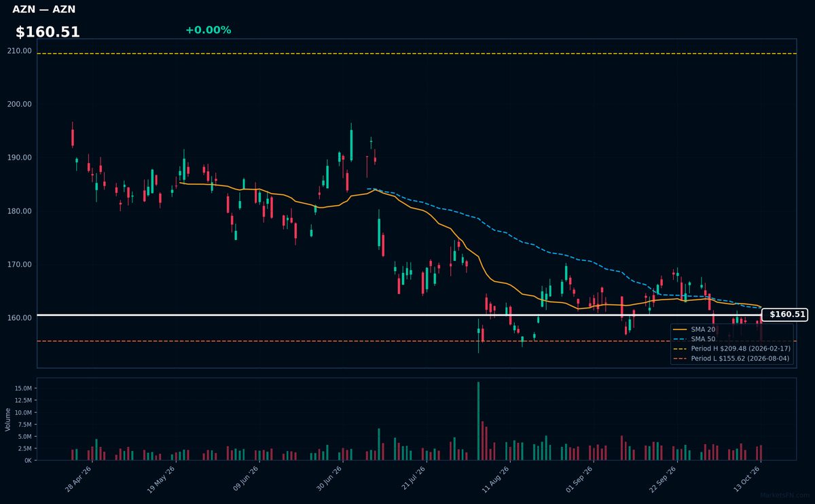The width and height of the screenshot is (815, 504).
Task: Select the "22 Sep '26" date label
Action: point(663,480)
